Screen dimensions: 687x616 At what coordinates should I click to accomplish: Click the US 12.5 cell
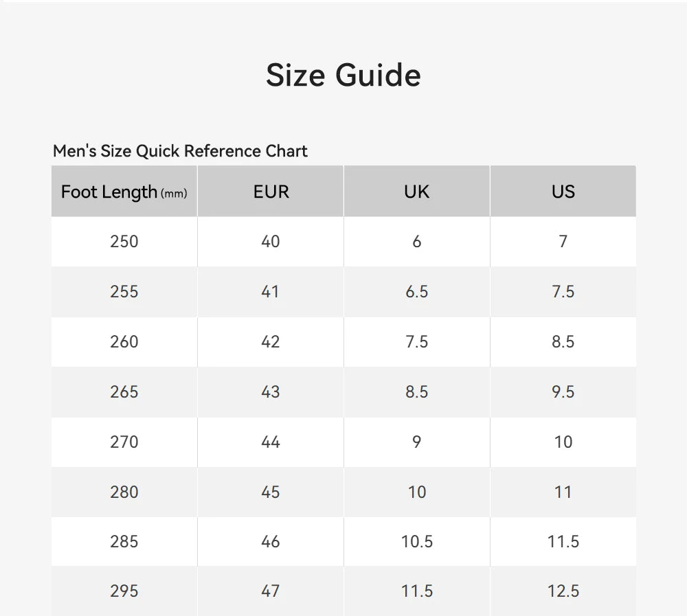[x=563, y=591]
